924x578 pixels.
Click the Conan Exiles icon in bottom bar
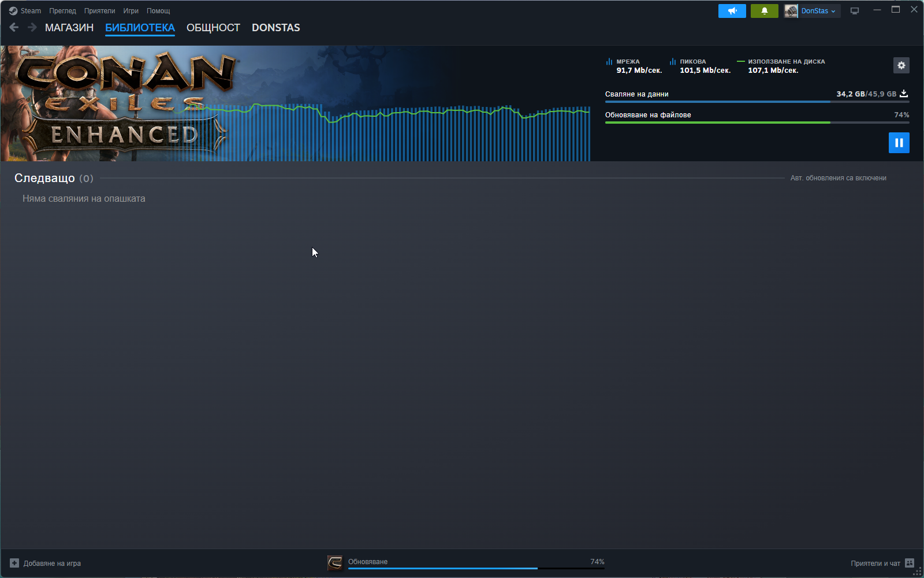[335, 563]
